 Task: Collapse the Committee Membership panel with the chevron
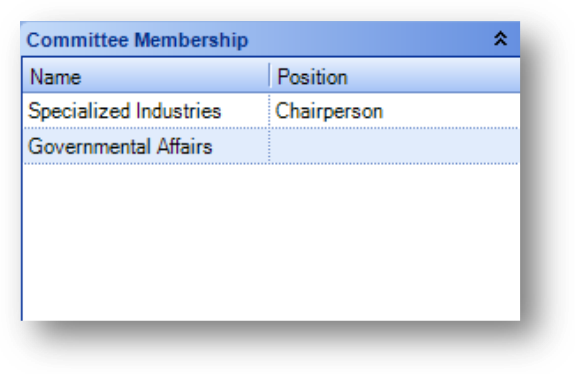pyautogui.click(x=501, y=38)
